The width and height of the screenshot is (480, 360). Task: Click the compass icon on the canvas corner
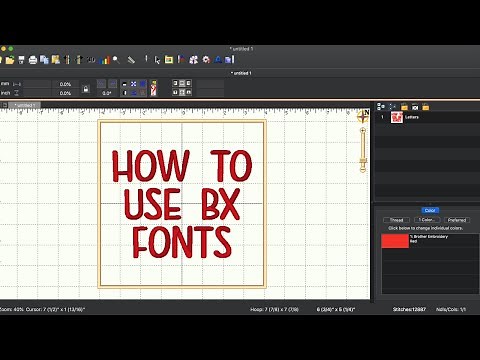(x=363, y=116)
